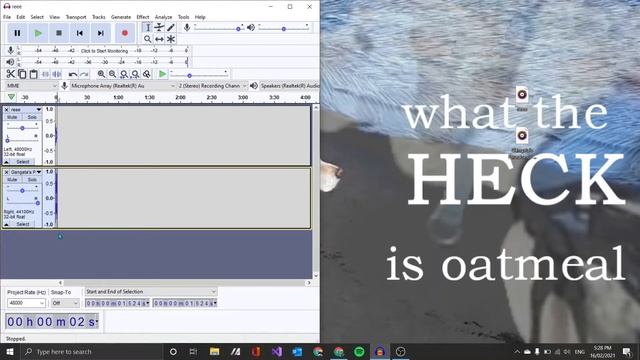The height and width of the screenshot is (360, 640).
Task: Solo the Gangsta's P track
Action: (x=32, y=180)
